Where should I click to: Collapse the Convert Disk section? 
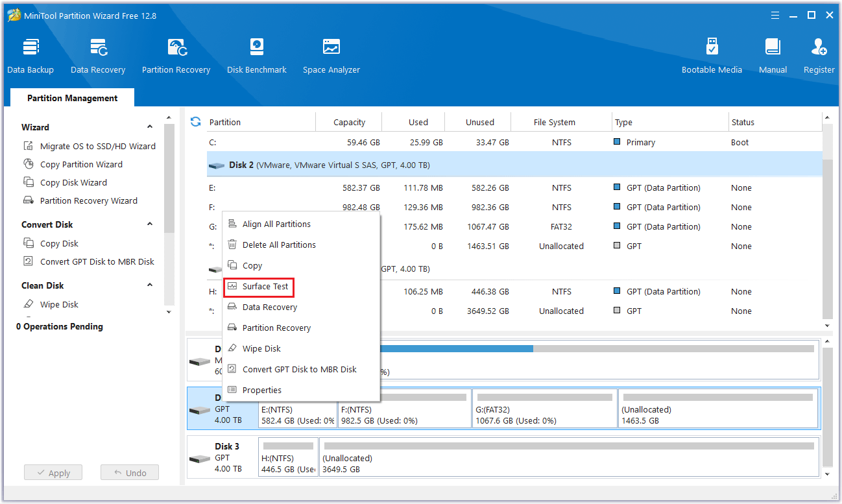pos(150,224)
